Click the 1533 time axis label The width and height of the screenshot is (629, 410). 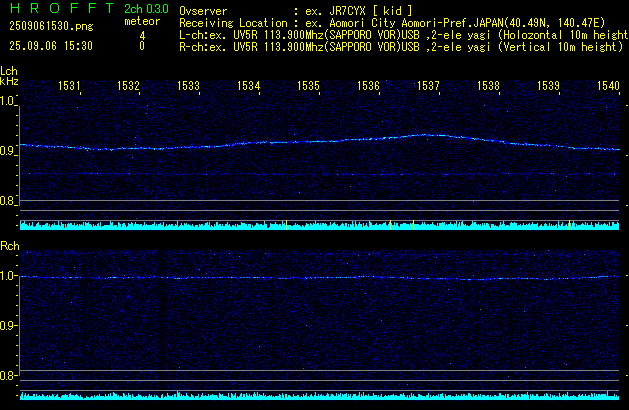[188, 86]
